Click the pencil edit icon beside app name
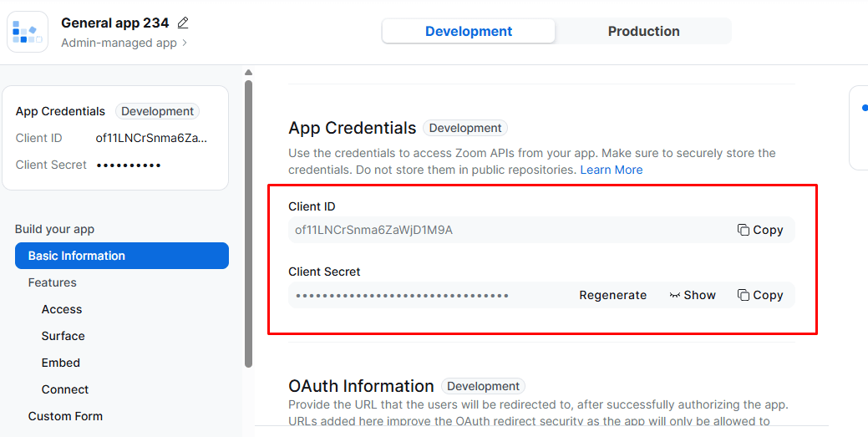Viewport: 868px width, 437px height. tap(184, 23)
